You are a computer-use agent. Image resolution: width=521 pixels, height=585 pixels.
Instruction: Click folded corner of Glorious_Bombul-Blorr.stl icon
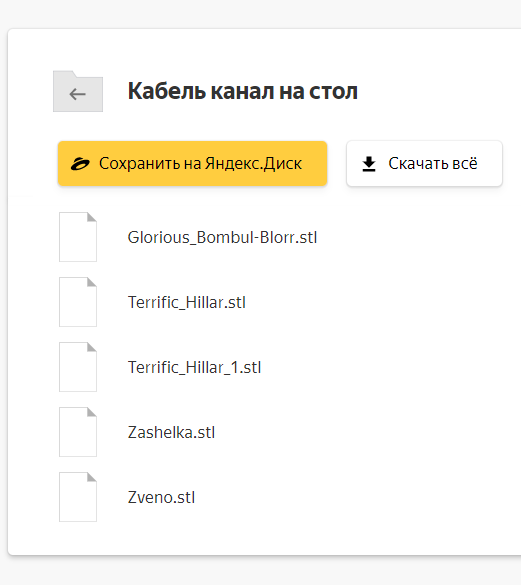tap(92, 217)
